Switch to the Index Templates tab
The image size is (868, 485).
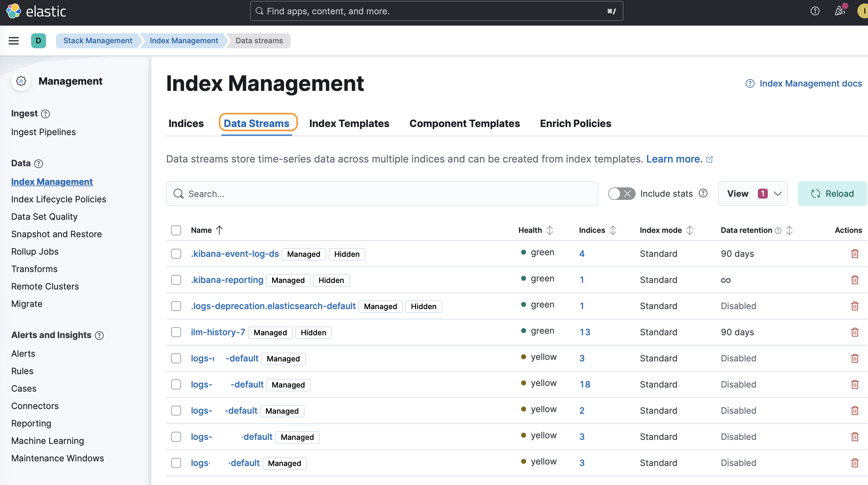click(x=349, y=124)
